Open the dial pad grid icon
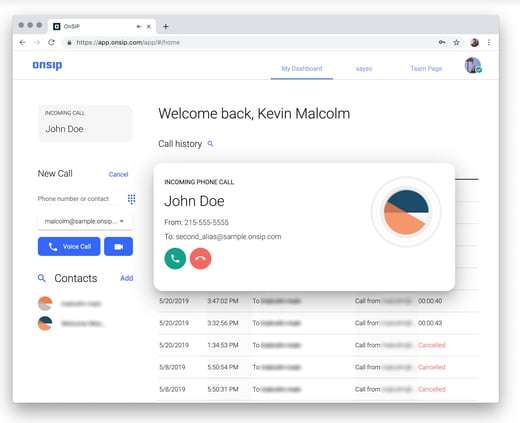This screenshot has height=423, width=520. point(131,199)
